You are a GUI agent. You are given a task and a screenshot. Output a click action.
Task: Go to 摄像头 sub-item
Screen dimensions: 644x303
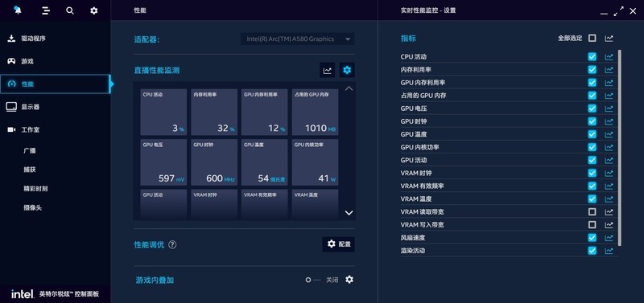[33, 207]
